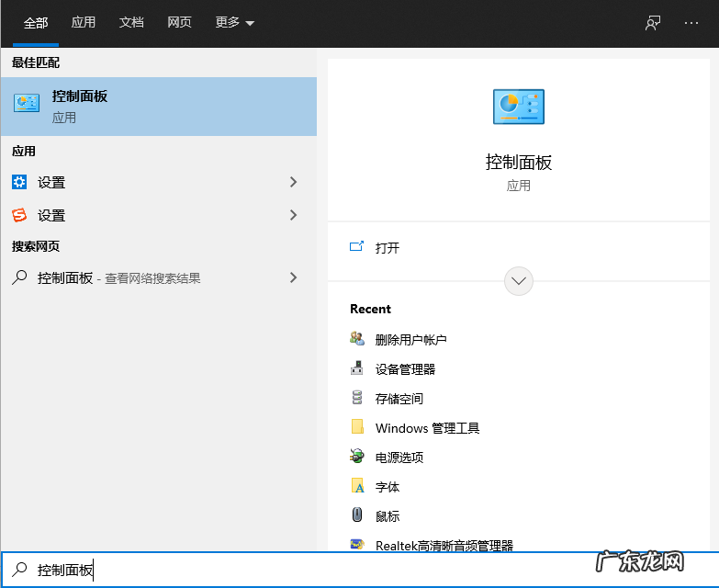Click the 设备管理器 device icon

(x=357, y=368)
